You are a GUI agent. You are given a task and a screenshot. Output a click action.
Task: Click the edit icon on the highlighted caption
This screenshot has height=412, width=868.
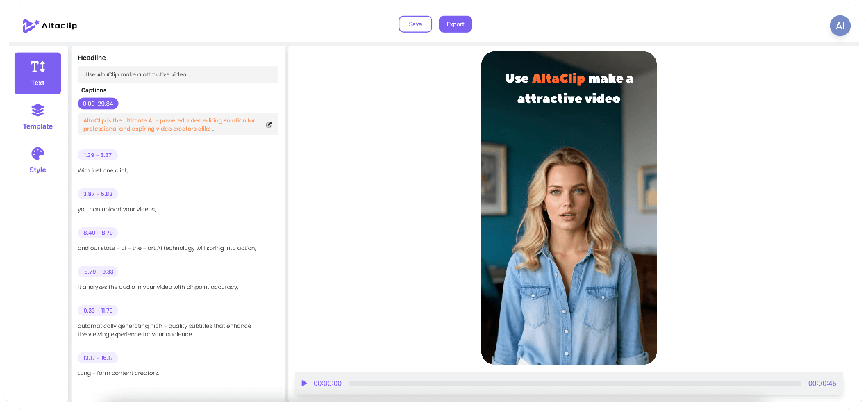point(269,125)
